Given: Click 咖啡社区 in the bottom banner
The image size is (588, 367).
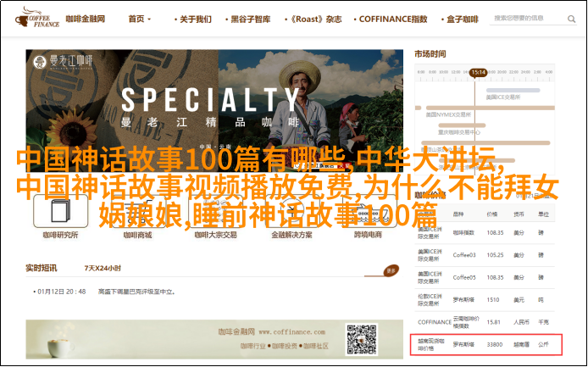Looking at the screenshot, I should click(x=316, y=346).
